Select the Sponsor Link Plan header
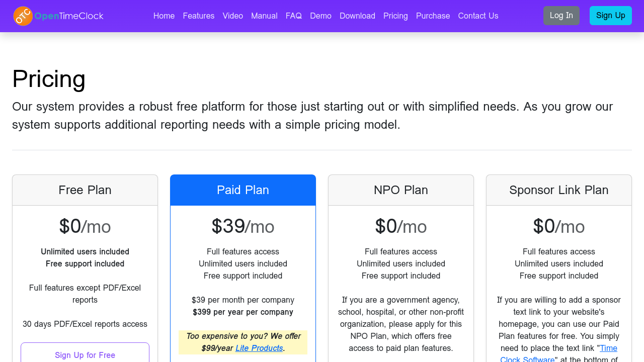The width and height of the screenshot is (644, 362). [559, 190]
